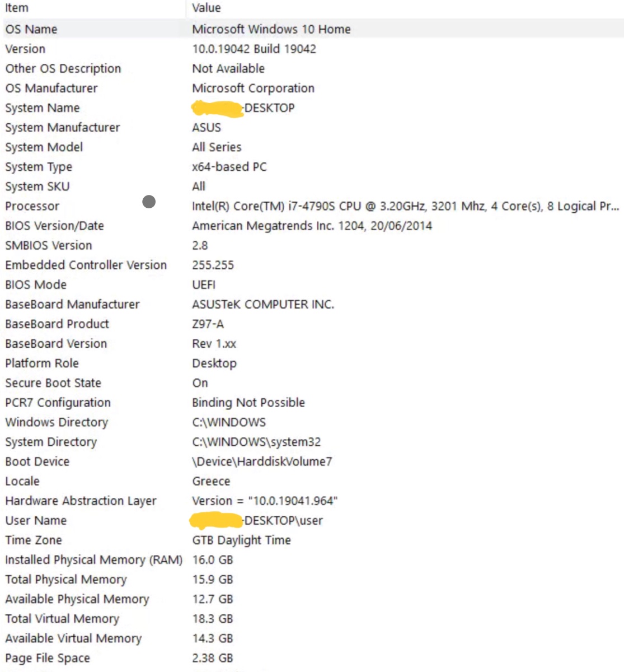Click the Rev 1.xx value
The width and height of the screenshot is (624, 672).
pyautogui.click(x=214, y=343)
